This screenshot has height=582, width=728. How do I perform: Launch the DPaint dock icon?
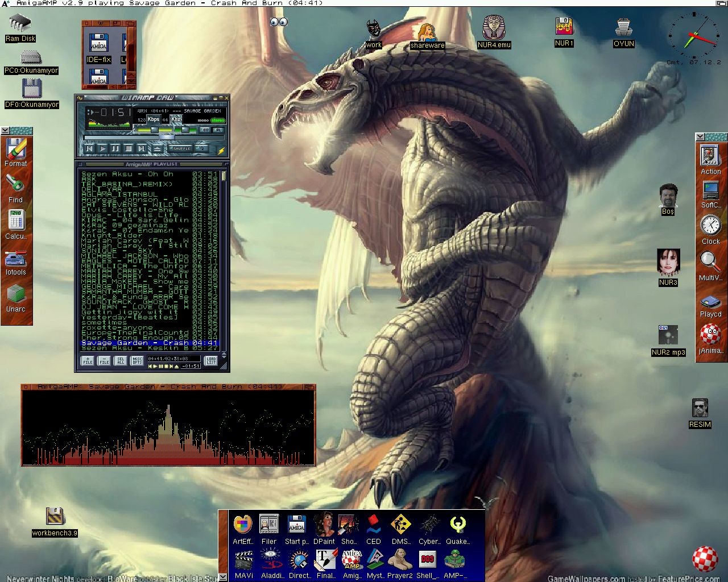click(324, 529)
